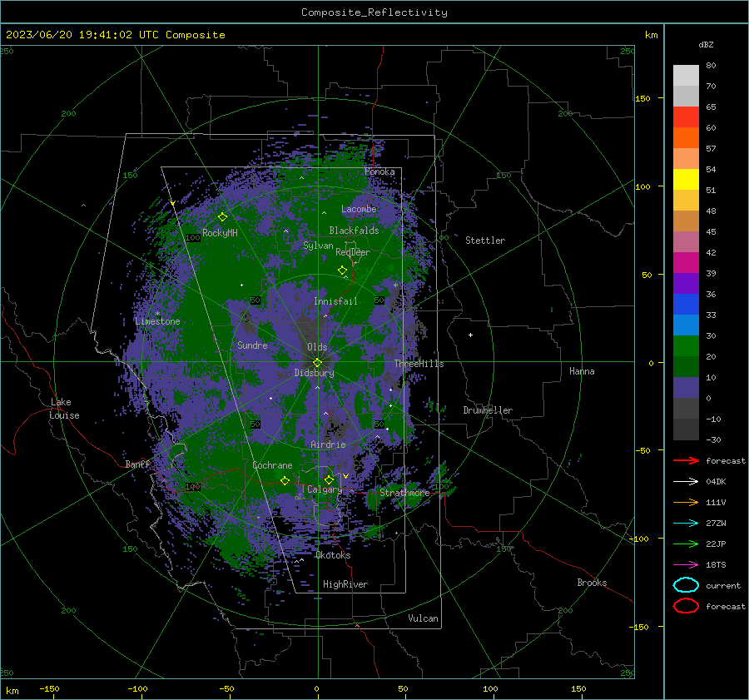Click the 150 tick on right axis

pyautogui.click(x=642, y=98)
